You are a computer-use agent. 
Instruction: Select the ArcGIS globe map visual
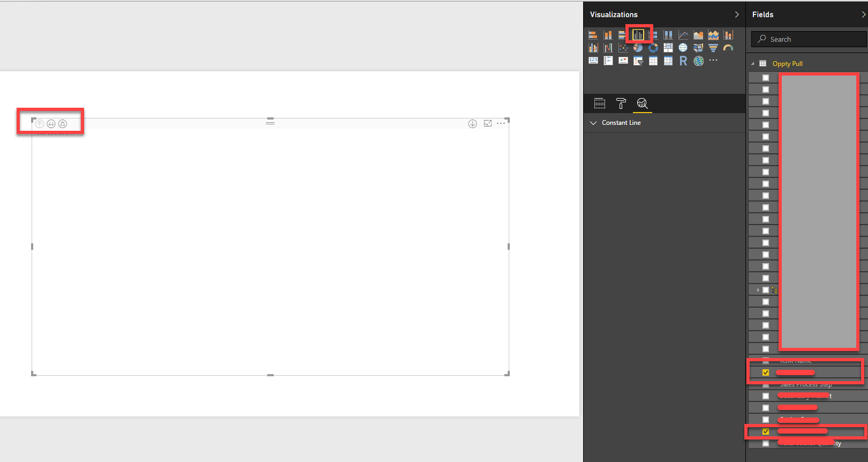click(x=698, y=61)
